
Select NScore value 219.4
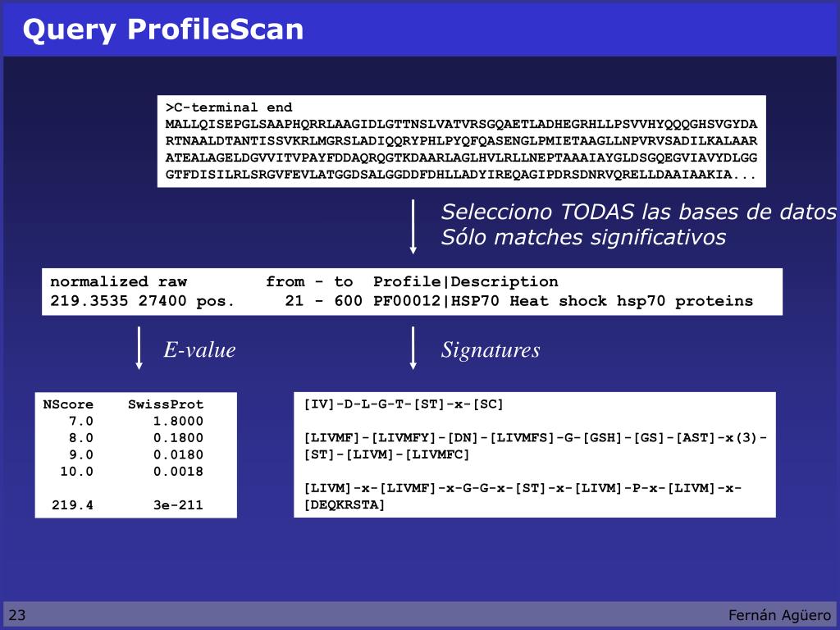point(72,505)
